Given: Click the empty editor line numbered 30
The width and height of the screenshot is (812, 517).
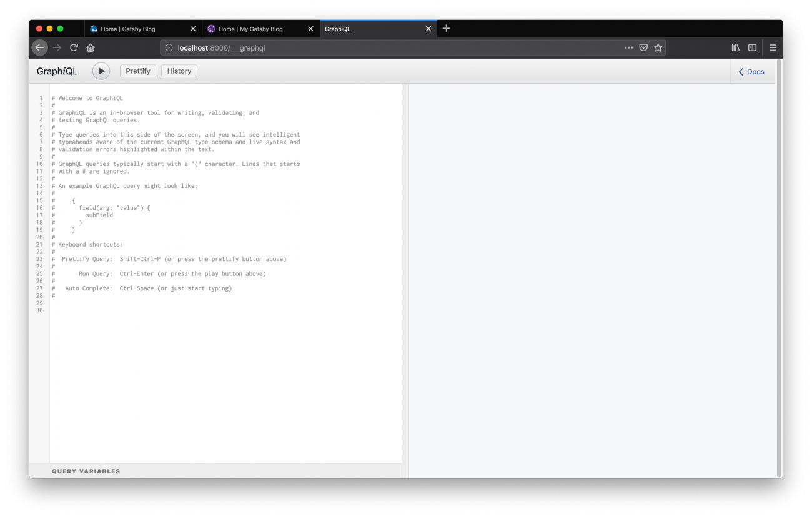Looking at the screenshot, I should 225,310.
